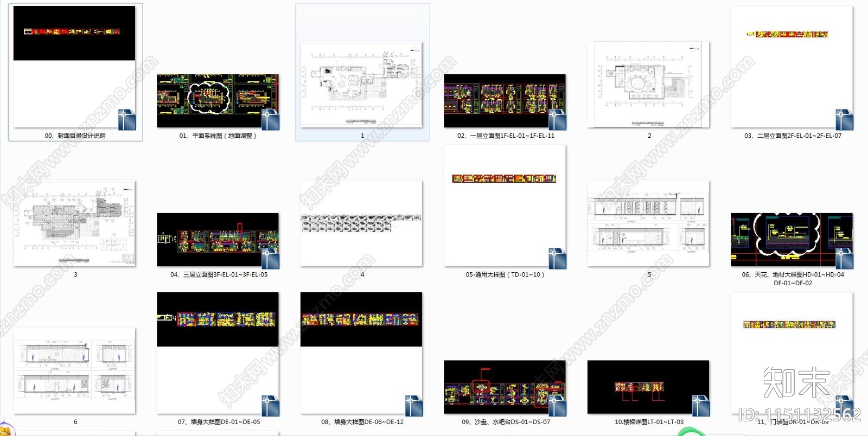Screen dimensions: 868x436
Task: Select the 11、门表图 DWG thumbnail
Action: [x=792, y=353]
